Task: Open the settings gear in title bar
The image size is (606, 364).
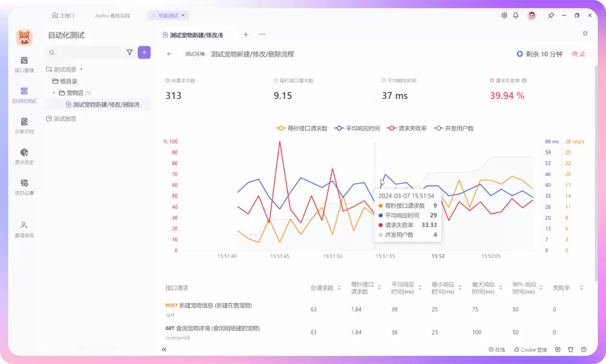Action: [504, 15]
